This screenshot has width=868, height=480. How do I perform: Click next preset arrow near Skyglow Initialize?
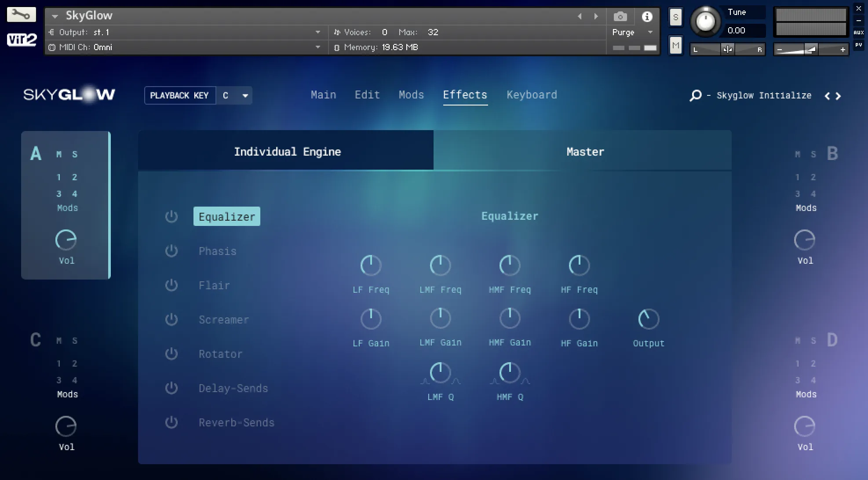click(838, 95)
